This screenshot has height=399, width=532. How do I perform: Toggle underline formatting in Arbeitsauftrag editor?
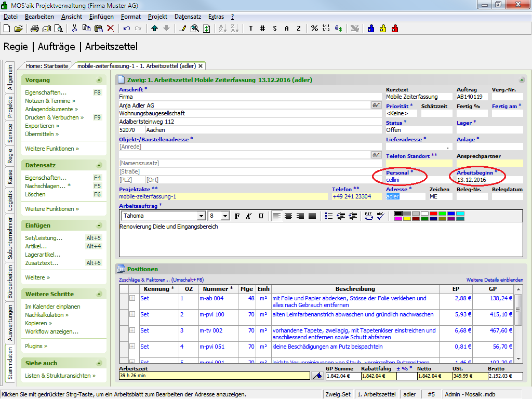click(261, 216)
